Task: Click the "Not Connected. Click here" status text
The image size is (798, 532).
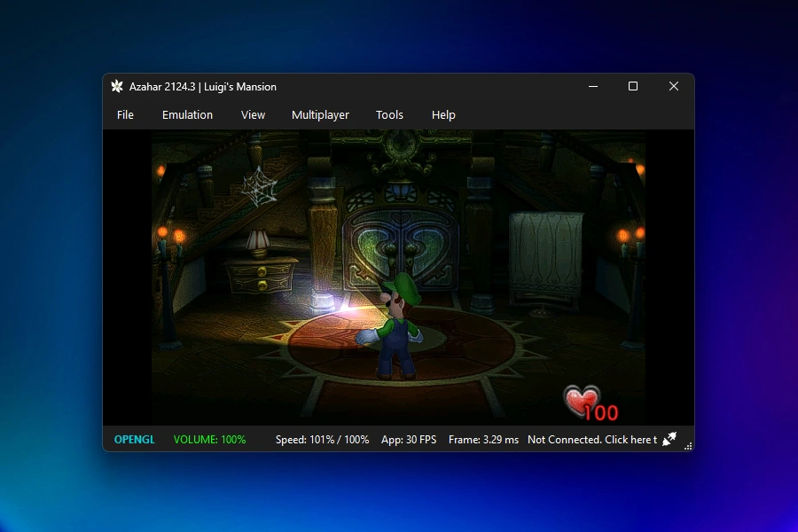Action: [591, 440]
